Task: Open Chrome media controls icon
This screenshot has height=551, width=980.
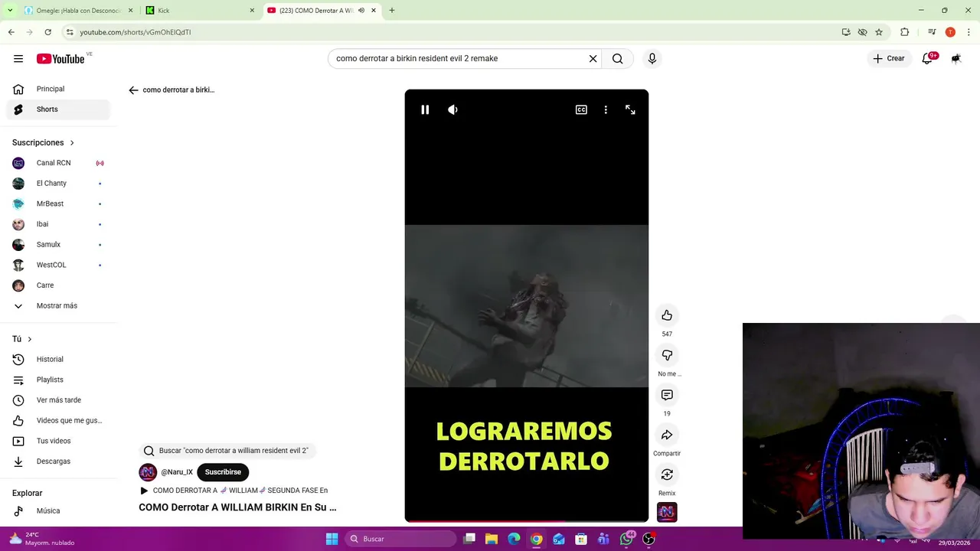Action: pos(932,32)
